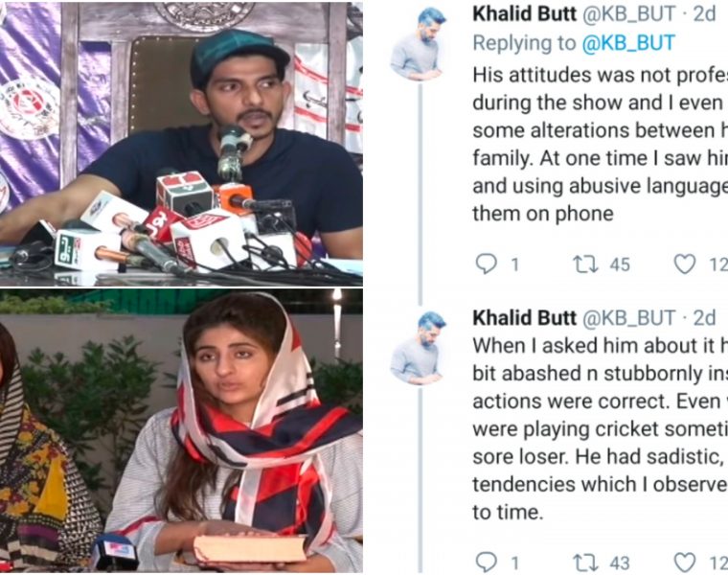The image size is (728, 575).
Task: Open press conference photo of man in cap
Action: click(181, 144)
